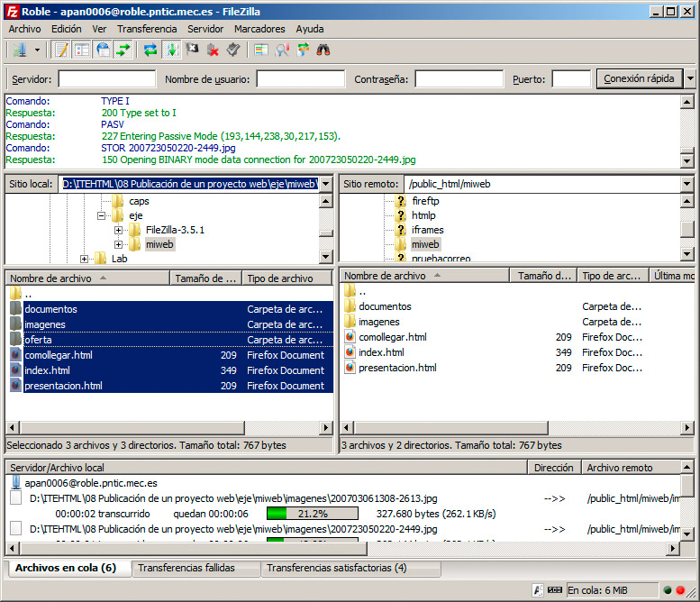Click Firefox icon of remote index.html

point(350,351)
